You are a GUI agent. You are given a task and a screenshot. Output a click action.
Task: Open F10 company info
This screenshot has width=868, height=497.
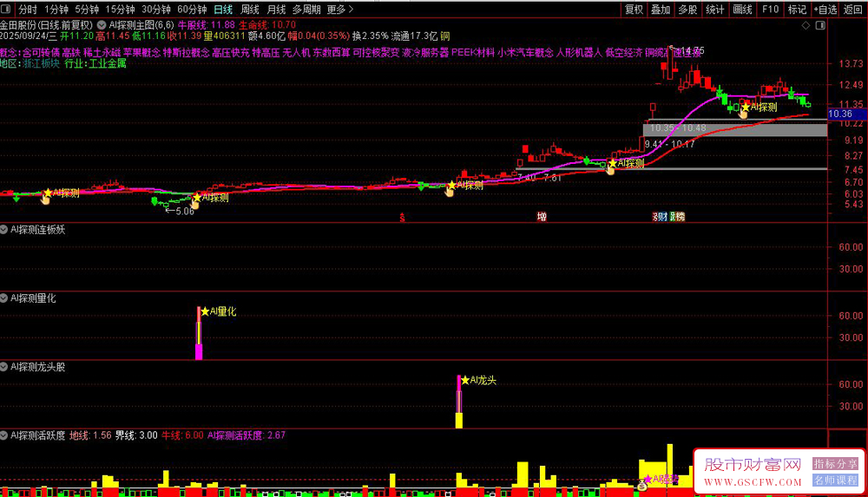(770, 10)
